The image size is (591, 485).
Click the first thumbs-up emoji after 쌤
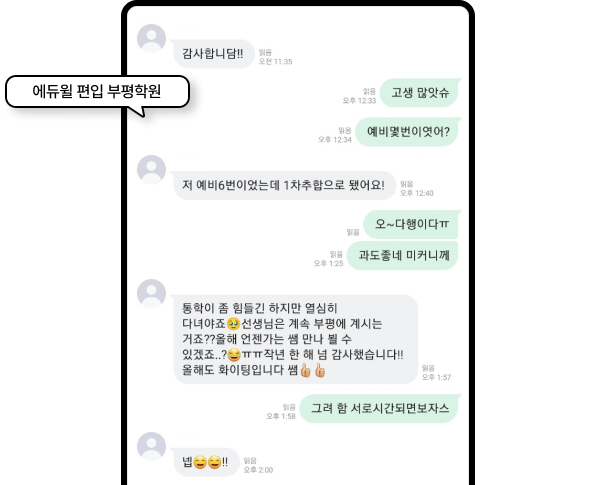(306, 370)
